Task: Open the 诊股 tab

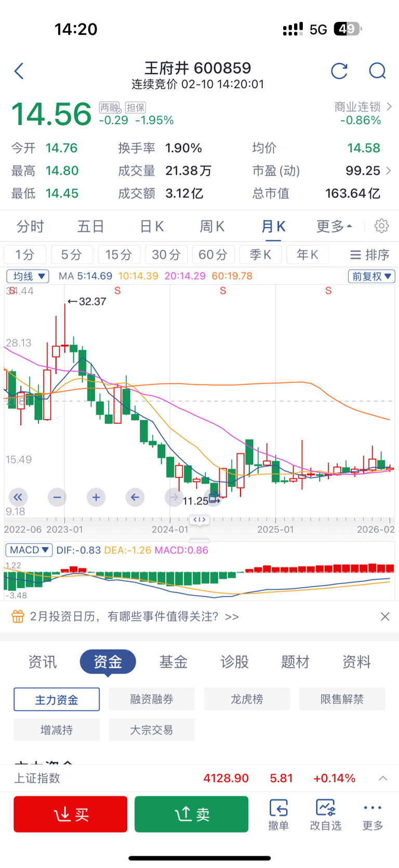Action: 235,662
